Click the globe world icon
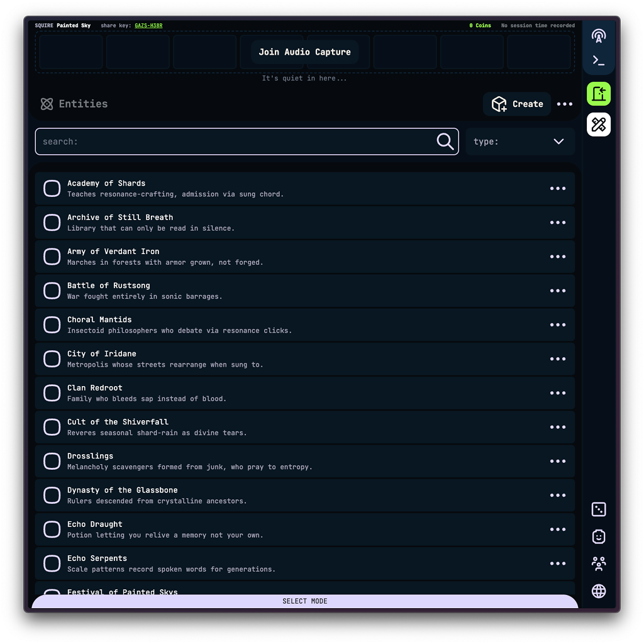Viewport: 644px width, 644px height. pos(599,591)
